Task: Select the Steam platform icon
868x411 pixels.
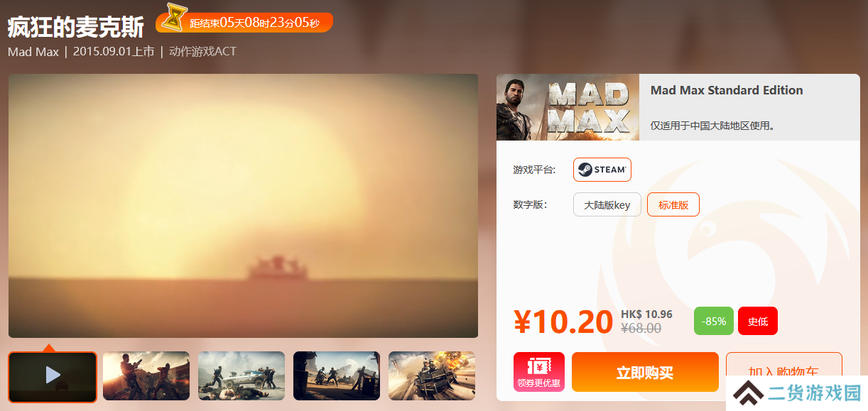Action: 602,170
